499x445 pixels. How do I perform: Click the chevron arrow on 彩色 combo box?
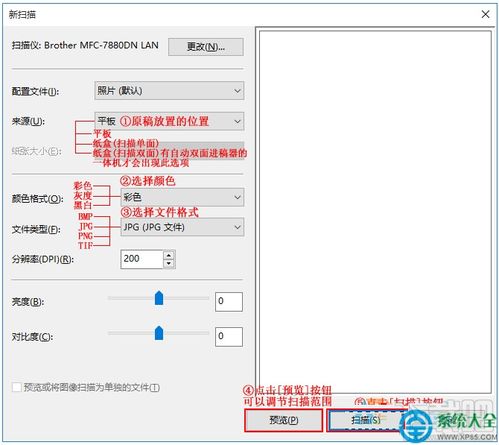coord(237,197)
